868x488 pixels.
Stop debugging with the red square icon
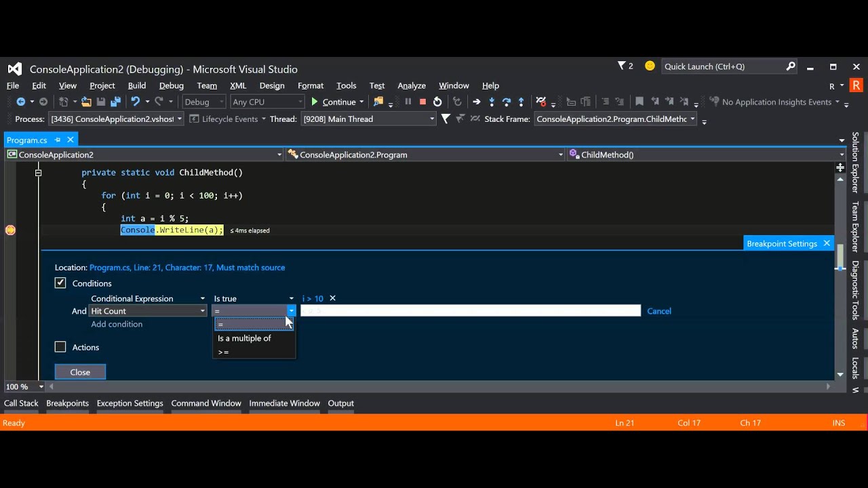click(x=422, y=102)
